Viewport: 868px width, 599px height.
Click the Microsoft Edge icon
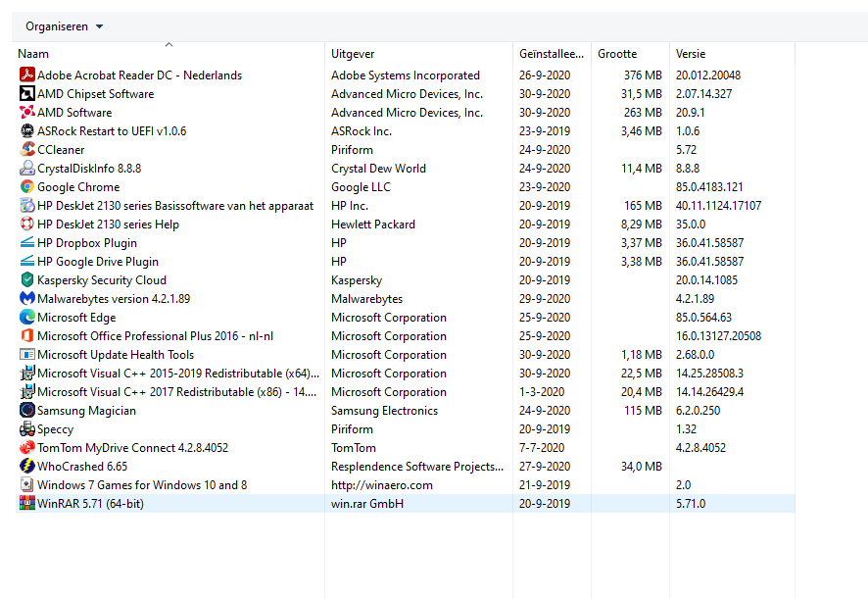coord(27,317)
